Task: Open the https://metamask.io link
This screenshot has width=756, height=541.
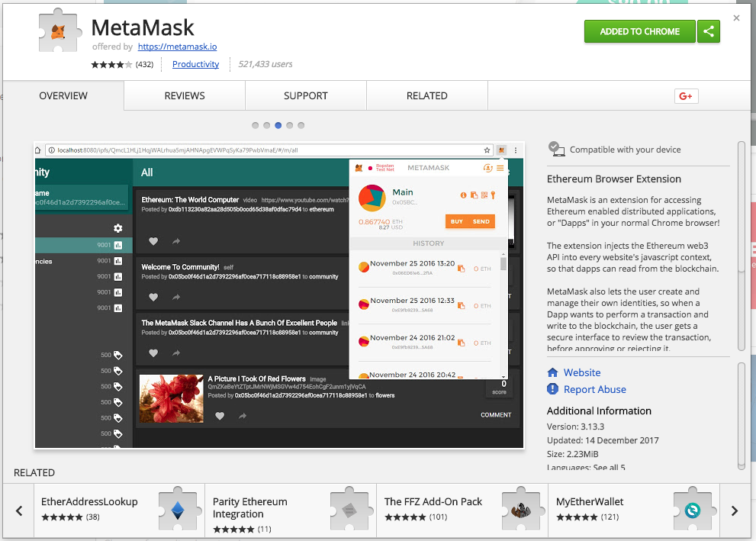Action: (x=178, y=47)
